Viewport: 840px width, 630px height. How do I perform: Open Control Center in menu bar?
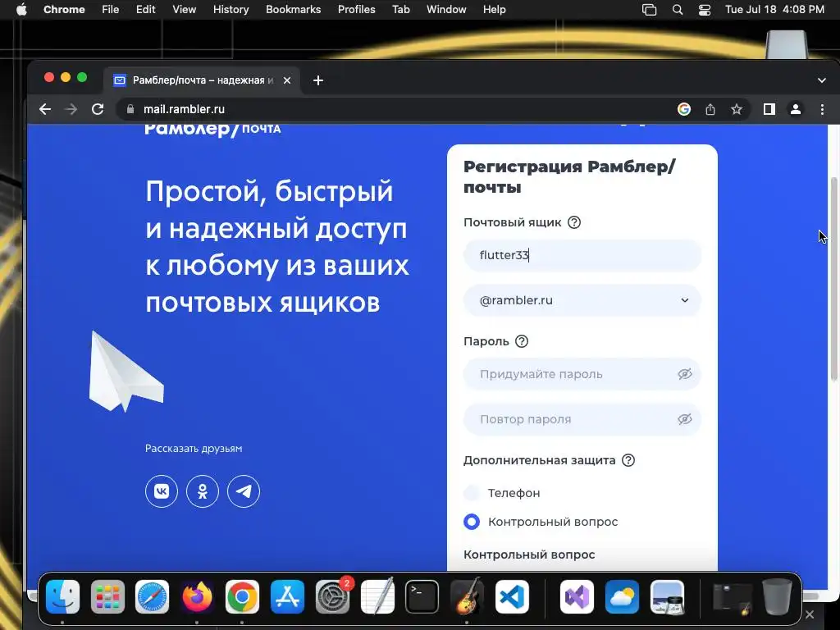click(705, 10)
